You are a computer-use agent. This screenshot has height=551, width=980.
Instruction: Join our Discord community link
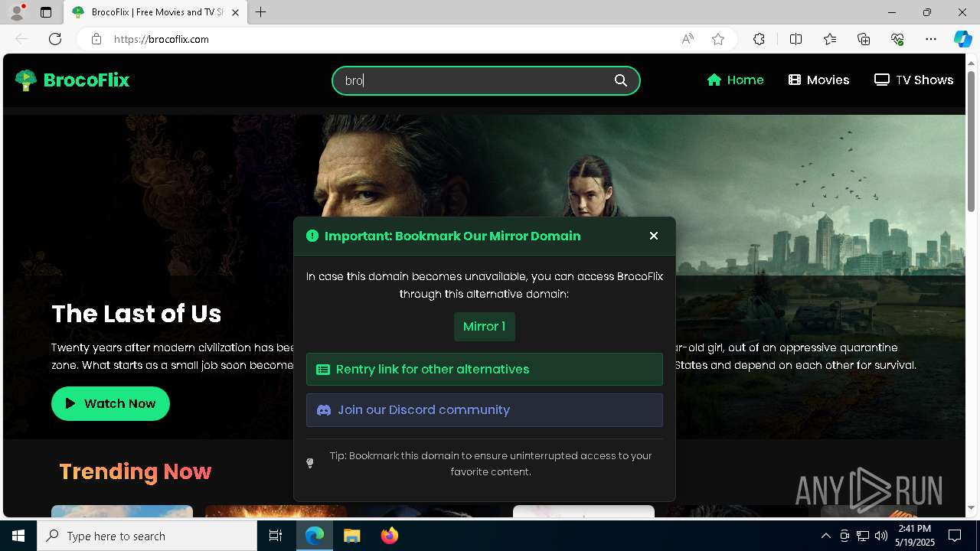[485, 409]
